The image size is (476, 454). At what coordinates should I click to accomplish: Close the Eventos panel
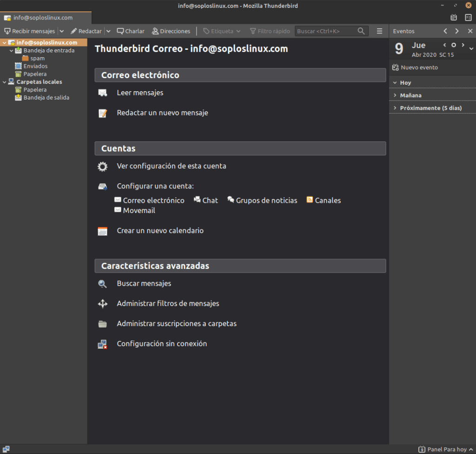[x=470, y=31]
